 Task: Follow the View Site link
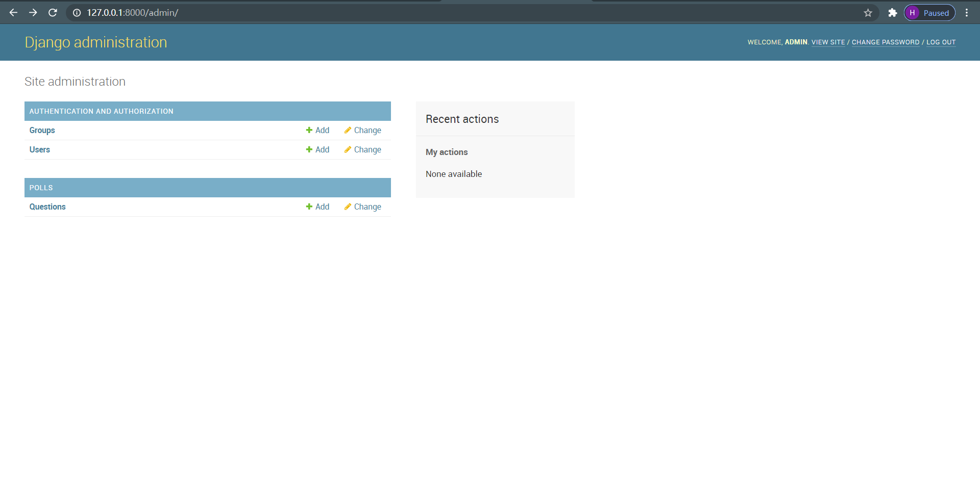(x=828, y=42)
